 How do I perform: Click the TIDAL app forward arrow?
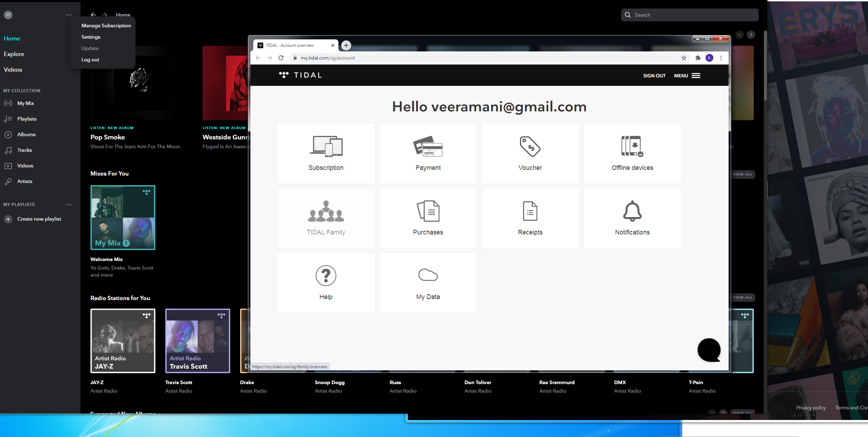pos(104,15)
